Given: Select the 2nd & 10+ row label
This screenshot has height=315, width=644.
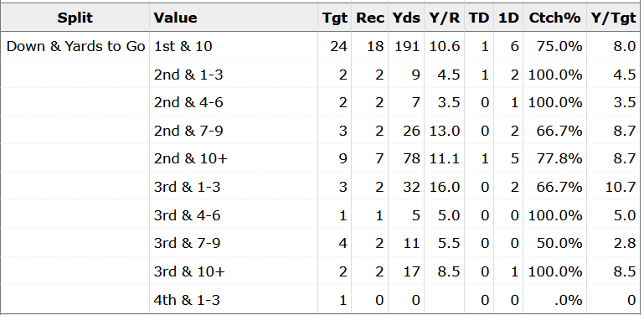Looking at the screenshot, I should (x=191, y=159).
